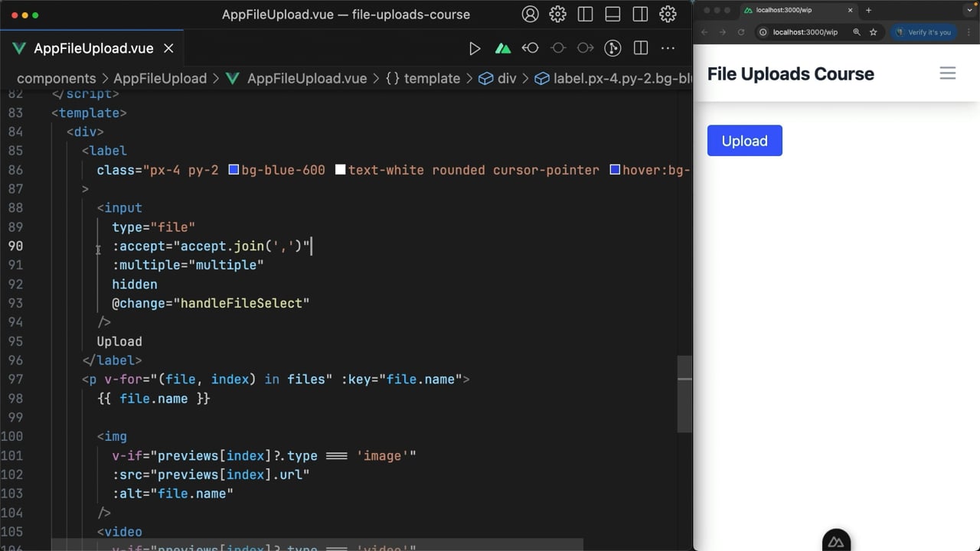Go forward in the browser

click(x=723, y=32)
